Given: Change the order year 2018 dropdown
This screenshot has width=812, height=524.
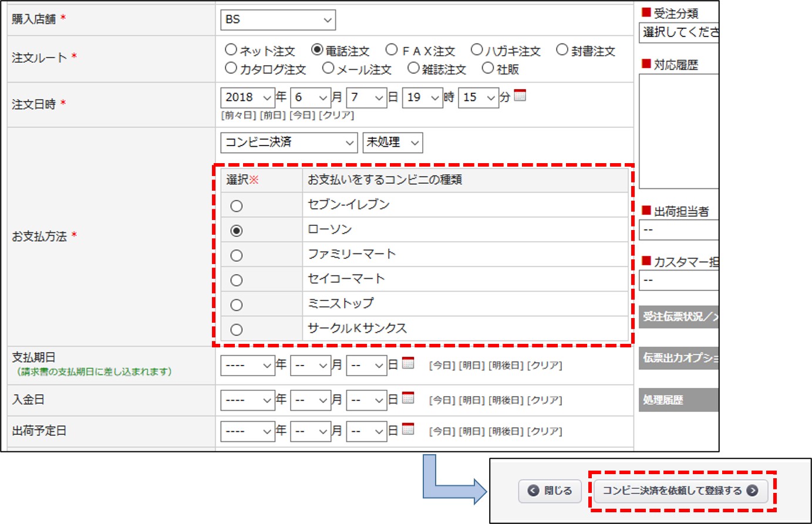Looking at the screenshot, I should point(247,97).
